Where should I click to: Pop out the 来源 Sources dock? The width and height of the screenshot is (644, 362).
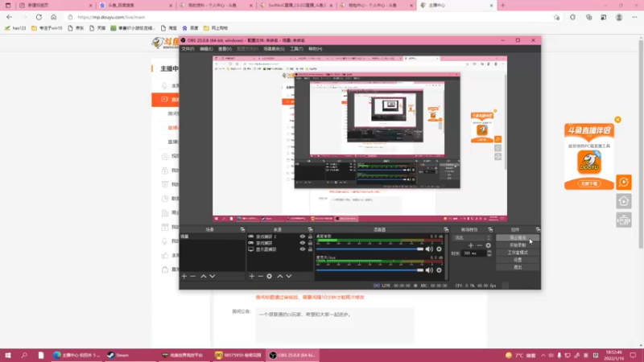[x=310, y=229]
